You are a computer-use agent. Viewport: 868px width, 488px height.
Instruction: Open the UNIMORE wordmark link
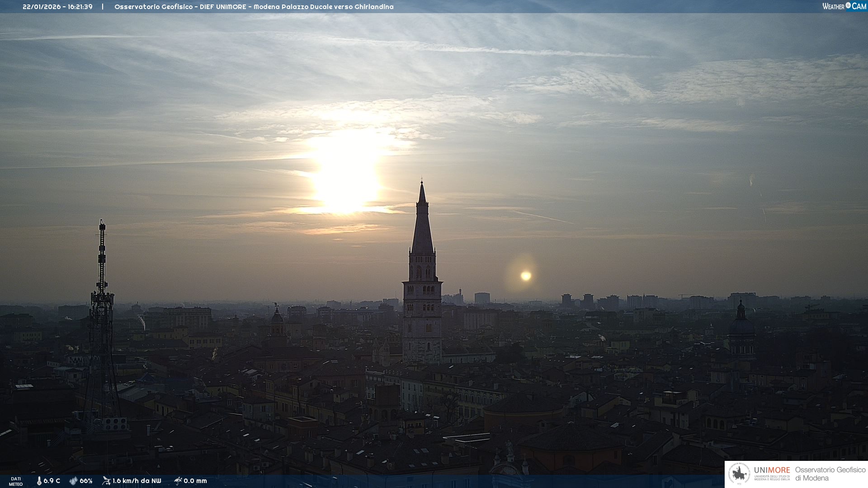point(772,470)
